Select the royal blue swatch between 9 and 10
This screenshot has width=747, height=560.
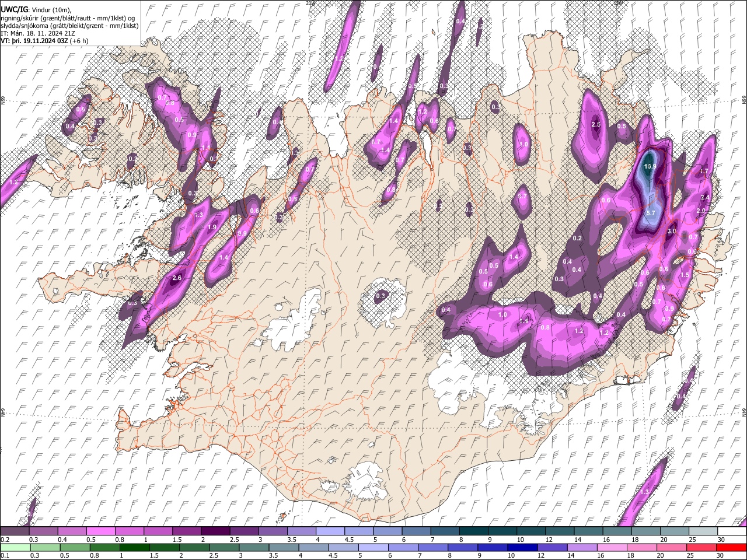493,547
